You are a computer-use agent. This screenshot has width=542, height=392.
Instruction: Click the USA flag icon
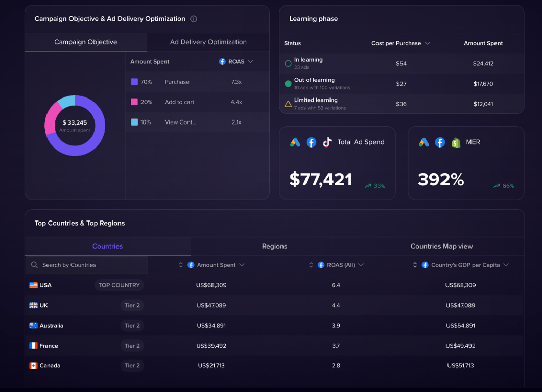pos(34,285)
